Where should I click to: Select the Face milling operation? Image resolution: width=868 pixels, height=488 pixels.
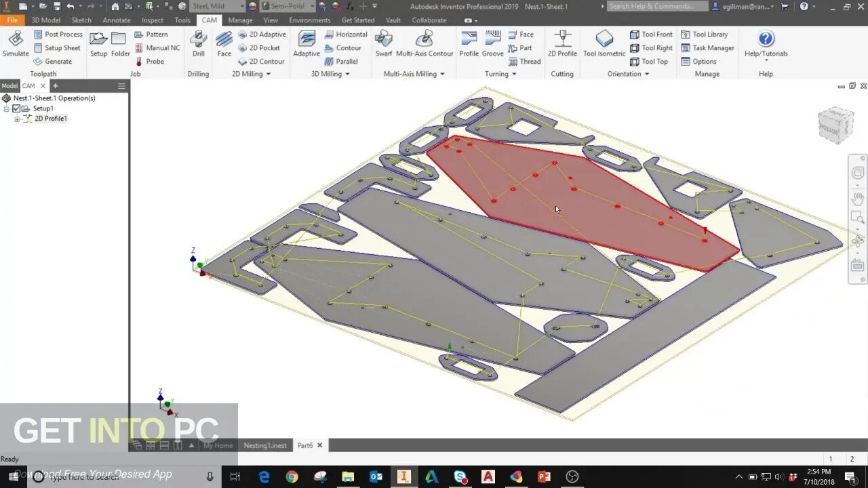[224, 44]
